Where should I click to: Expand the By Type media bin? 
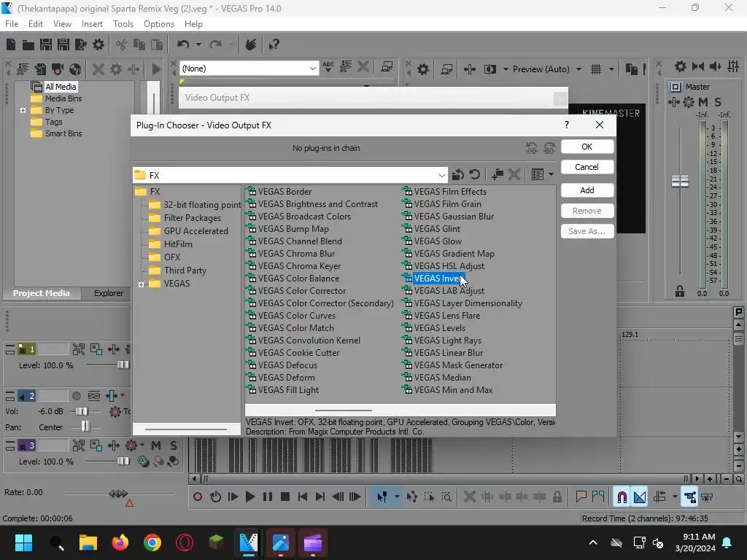(x=23, y=111)
